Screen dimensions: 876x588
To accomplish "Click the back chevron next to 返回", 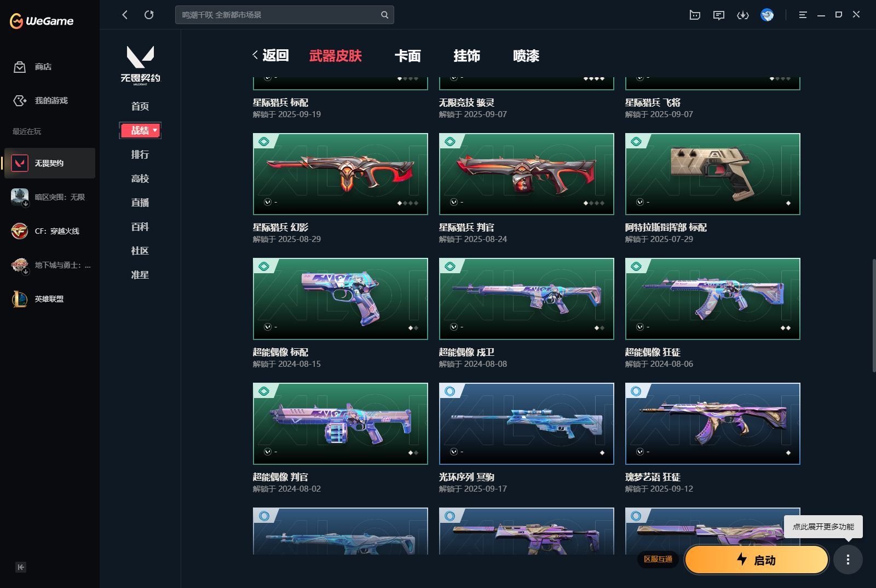I will click(x=255, y=55).
